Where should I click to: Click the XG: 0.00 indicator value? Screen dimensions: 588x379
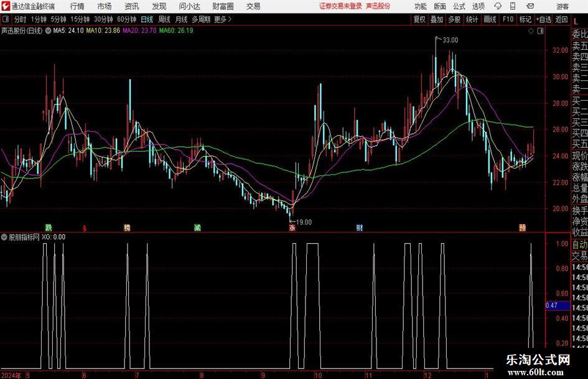click(54, 237)
